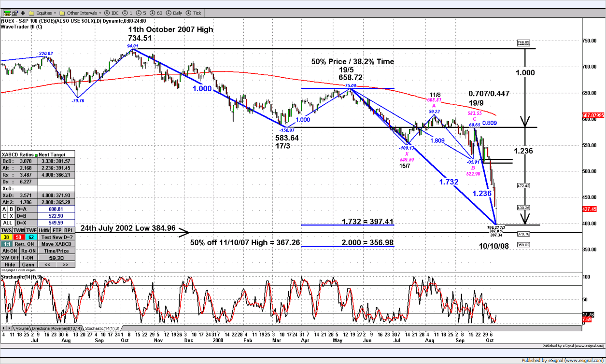Click the 359.02 price marker
The image size is (606, 364).
[x=524, y=245]
